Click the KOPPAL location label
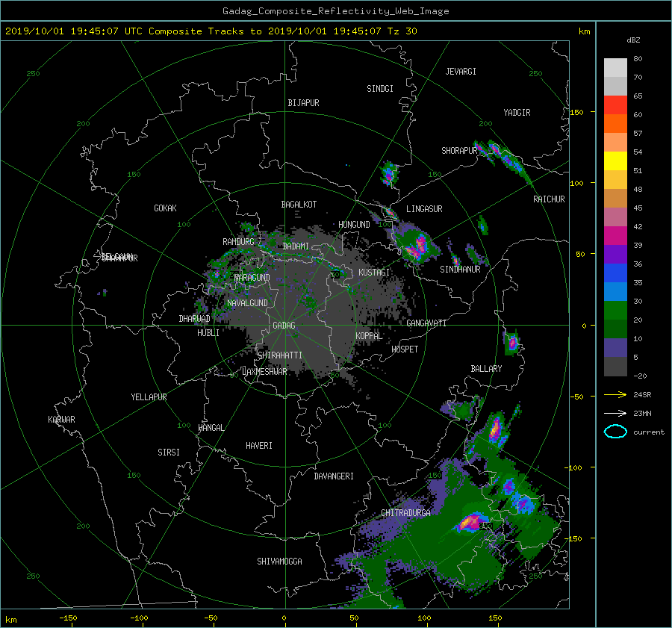This screenshot has width=672, height=628. click(x=369, y=336)
